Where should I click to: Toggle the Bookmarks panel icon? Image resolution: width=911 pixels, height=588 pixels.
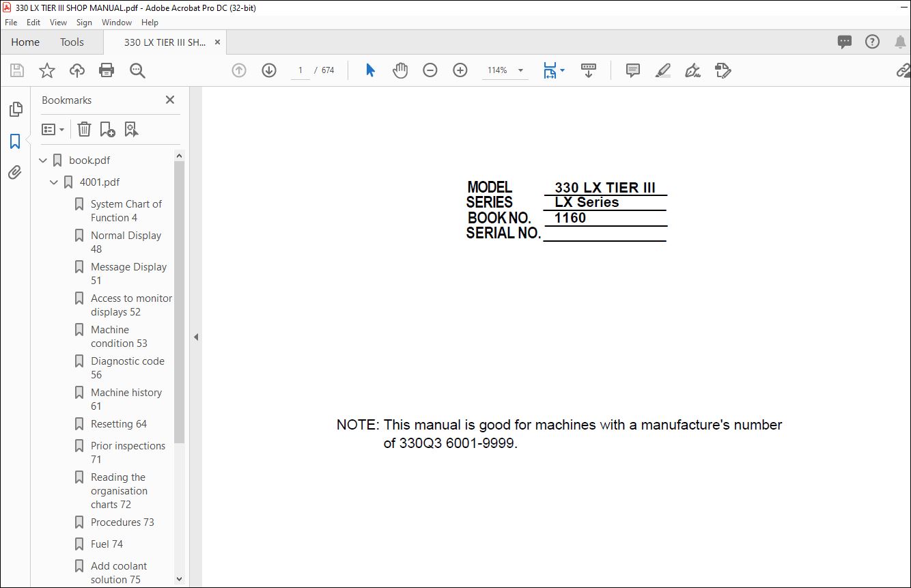click(15, 141)
